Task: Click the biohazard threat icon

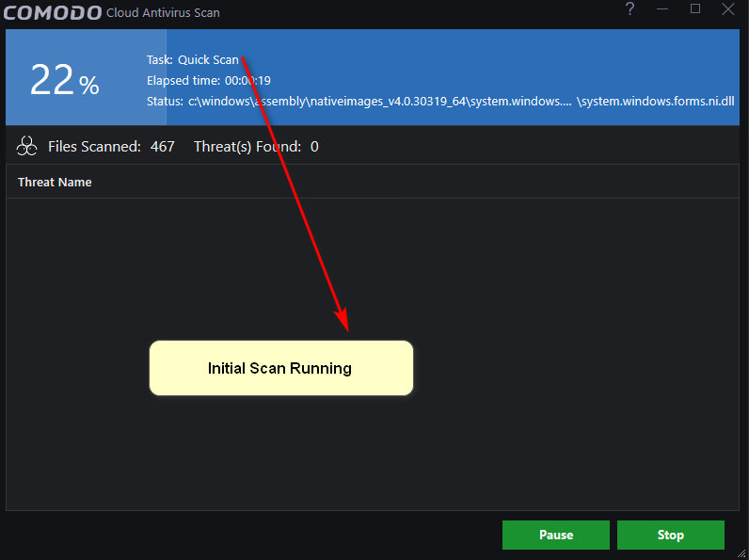Action: coord(26,146)
